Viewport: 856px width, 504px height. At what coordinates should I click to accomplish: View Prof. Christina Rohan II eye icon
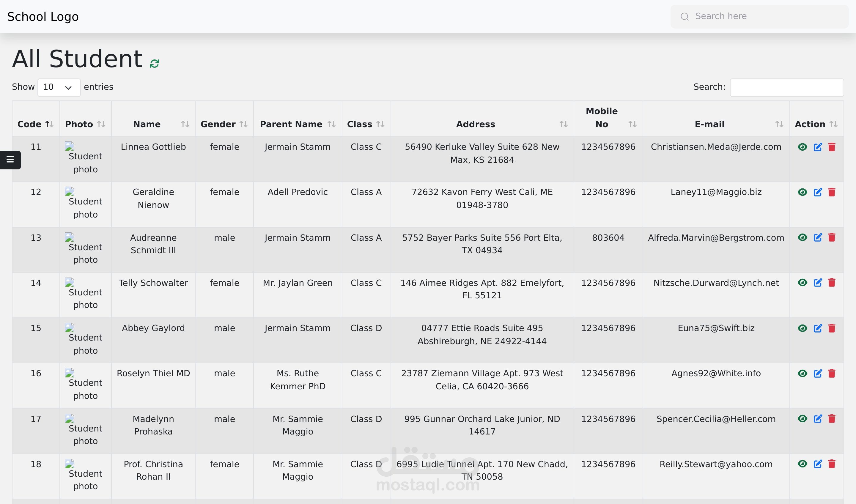pyautogui.click(x=802, y=464)
